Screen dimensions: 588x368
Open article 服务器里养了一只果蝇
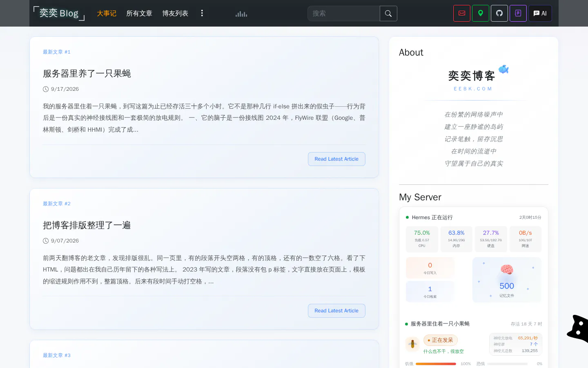[87, 74]
